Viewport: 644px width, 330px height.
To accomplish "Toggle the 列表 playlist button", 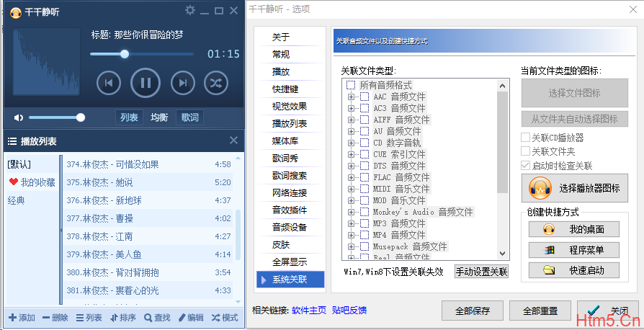I will [129, 117].
